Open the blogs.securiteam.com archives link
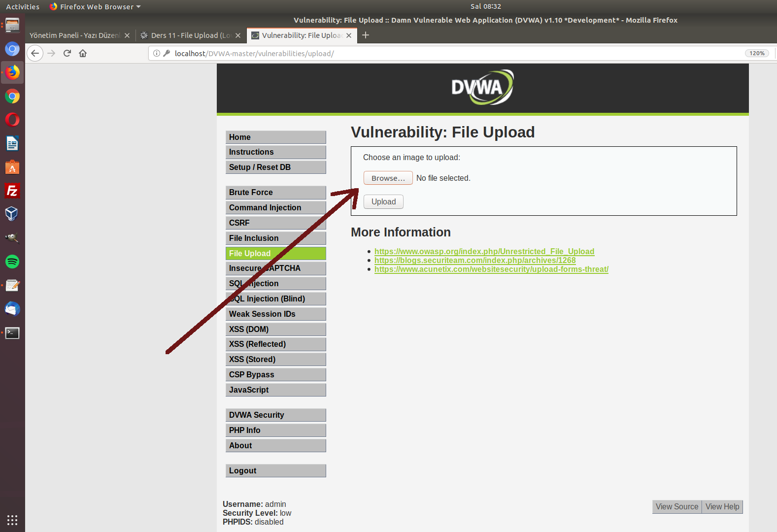This screenshot has width=777, height=532. coord(475,260)
